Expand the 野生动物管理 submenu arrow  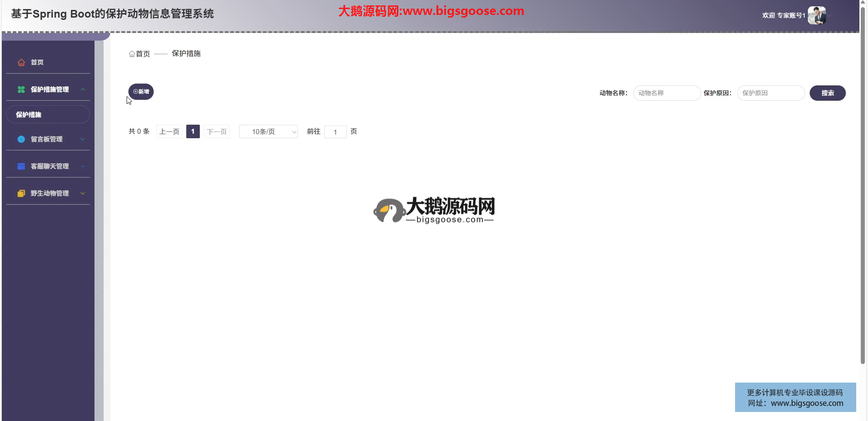[83, 193]
